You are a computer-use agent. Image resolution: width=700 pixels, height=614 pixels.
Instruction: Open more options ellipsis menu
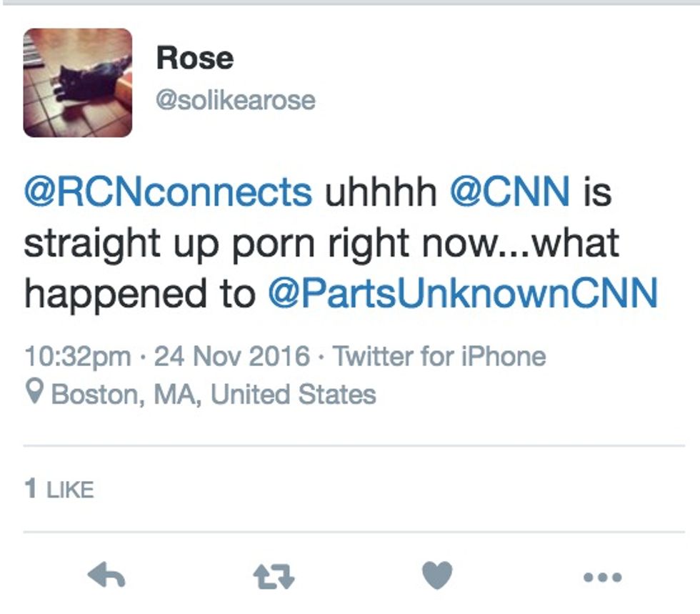(x=601, y=576)
